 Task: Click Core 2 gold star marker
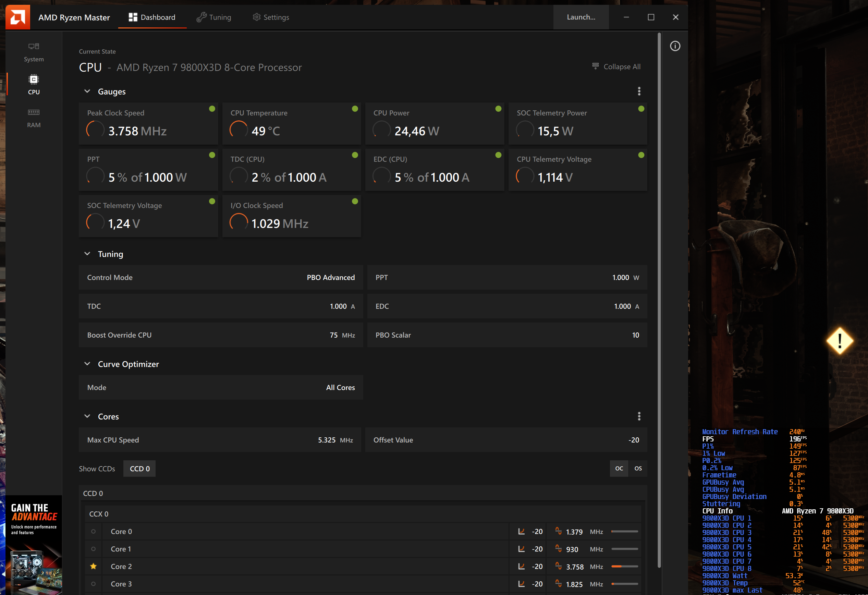[93, 566]
